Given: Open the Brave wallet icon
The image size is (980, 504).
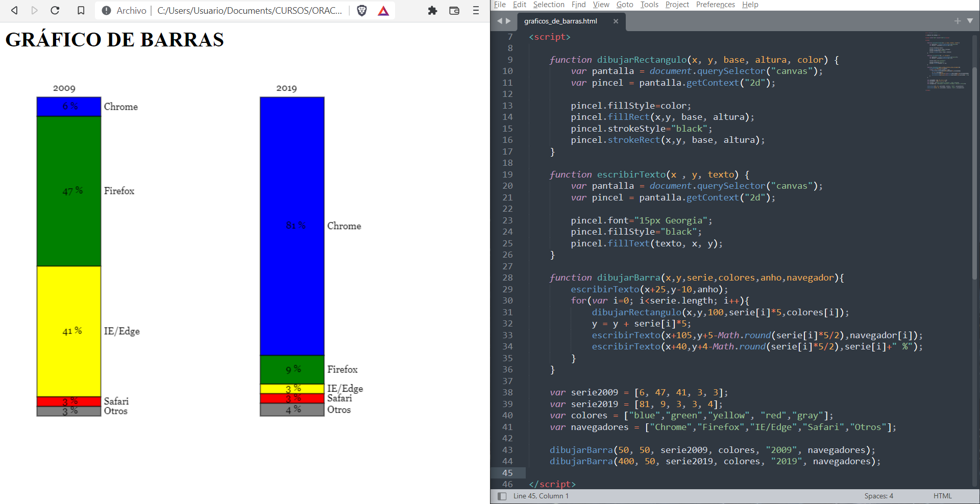Looking at the screenshot, I should (454, 10).
